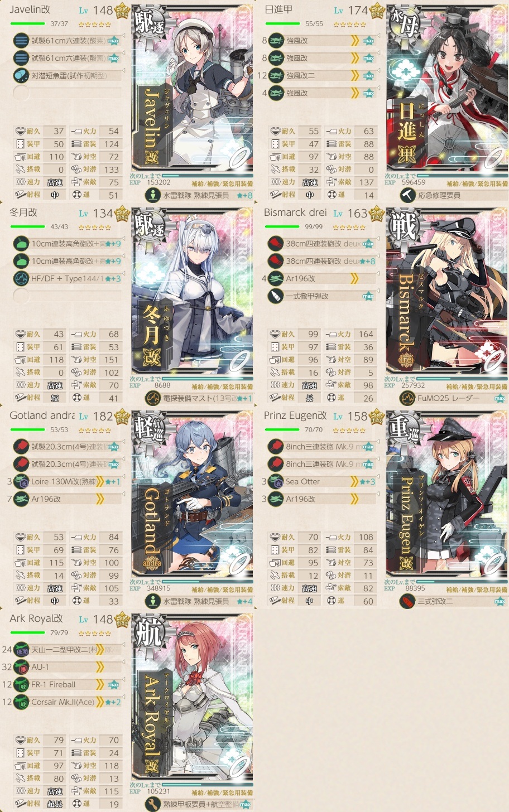Click the 日進甲 ship name label
This screenshot has width=509, height=812.
278,9
